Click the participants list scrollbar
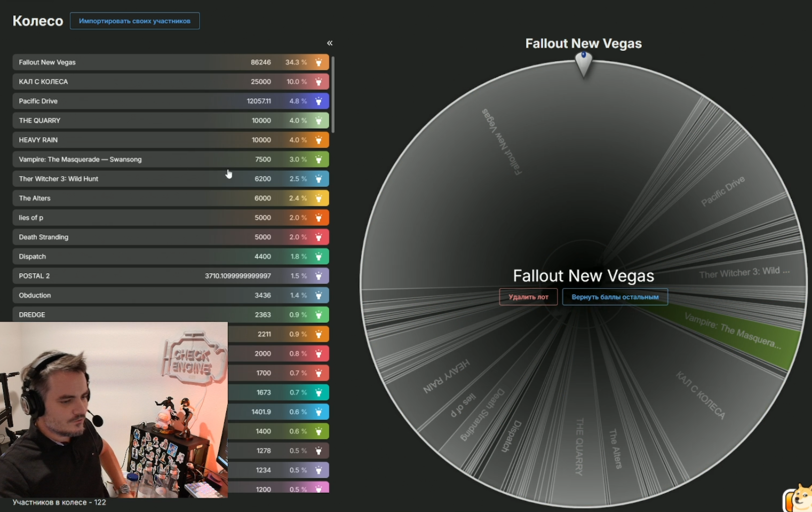This screenshot has height=512, width=812. tap(333, 95)
